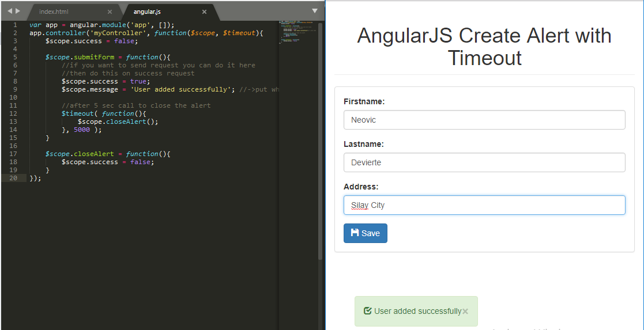Click the $scope.submitForm definition line
The height and width of the screenshot is (330, 644).
pos(108,57)
